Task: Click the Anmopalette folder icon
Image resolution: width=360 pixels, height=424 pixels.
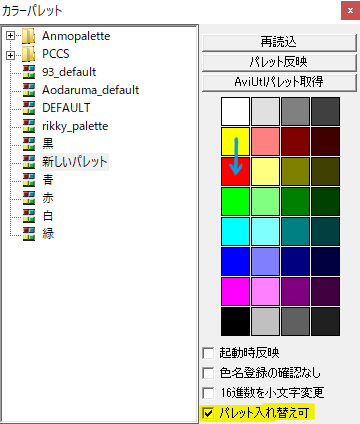Action: pos(29,36)
